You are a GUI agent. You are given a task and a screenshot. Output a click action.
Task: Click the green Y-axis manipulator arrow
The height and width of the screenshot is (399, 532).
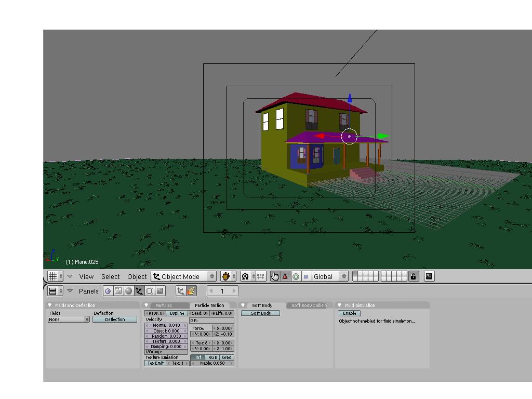coord(383,137)
